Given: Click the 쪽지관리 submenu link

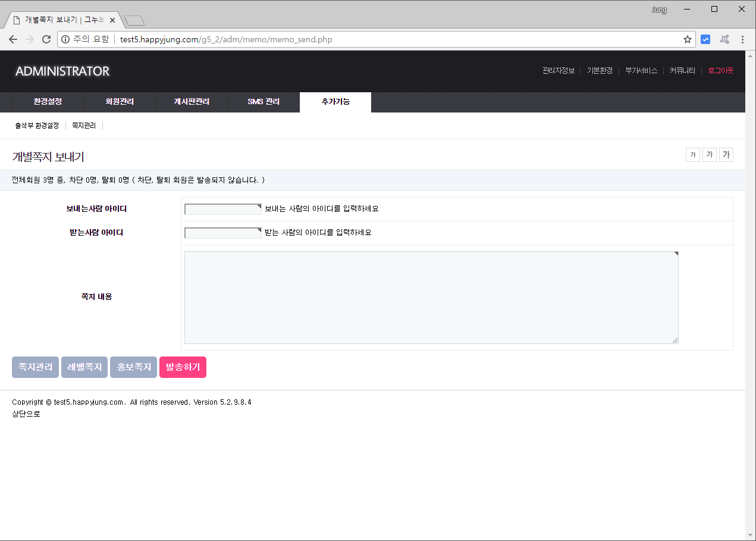Looking at the screenshot, I should point(84,126).
